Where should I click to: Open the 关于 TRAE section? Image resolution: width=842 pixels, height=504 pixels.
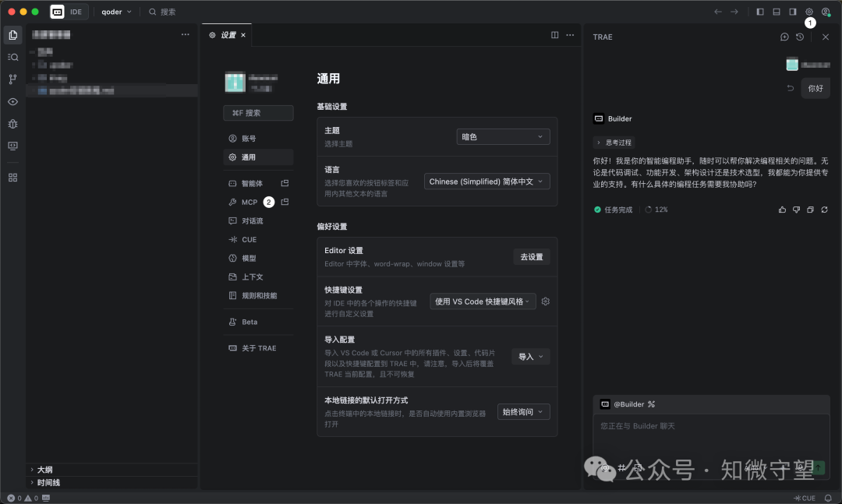(x=258, y=348)
